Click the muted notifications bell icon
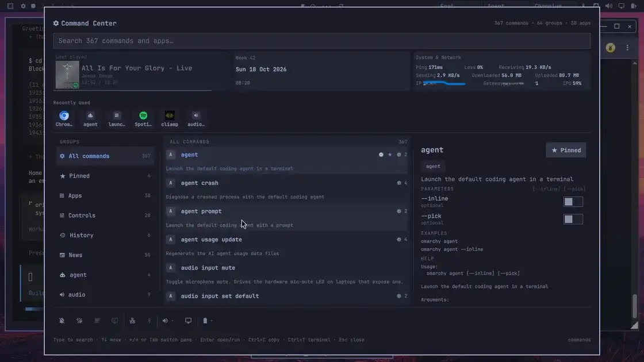 tap(62, 321)
